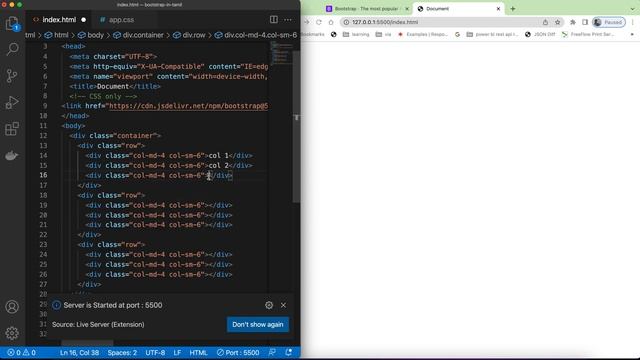Open the feedback icon in status bar

point(272,353)
